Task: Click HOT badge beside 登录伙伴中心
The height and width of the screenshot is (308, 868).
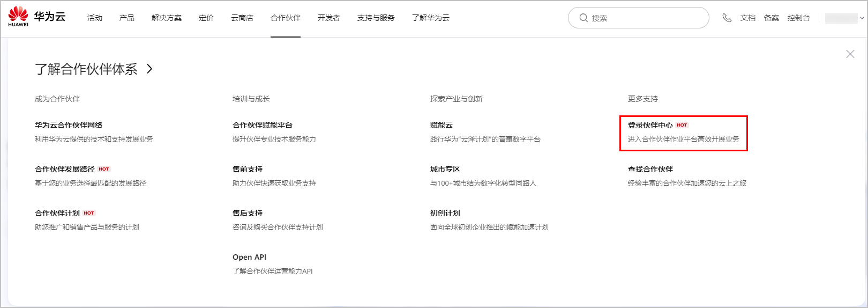Action: (682, 125)
